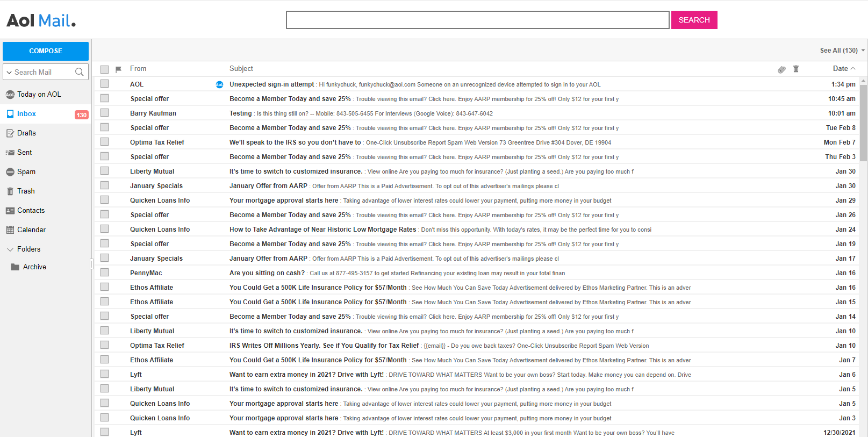
Task: Open Special offer email from 10:45 am
Action: (477, 99)
